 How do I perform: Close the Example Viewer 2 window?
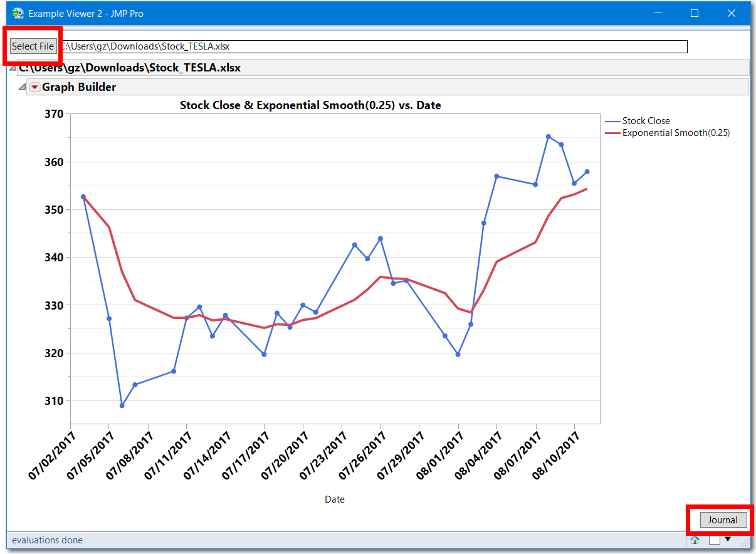pos(732,13)
